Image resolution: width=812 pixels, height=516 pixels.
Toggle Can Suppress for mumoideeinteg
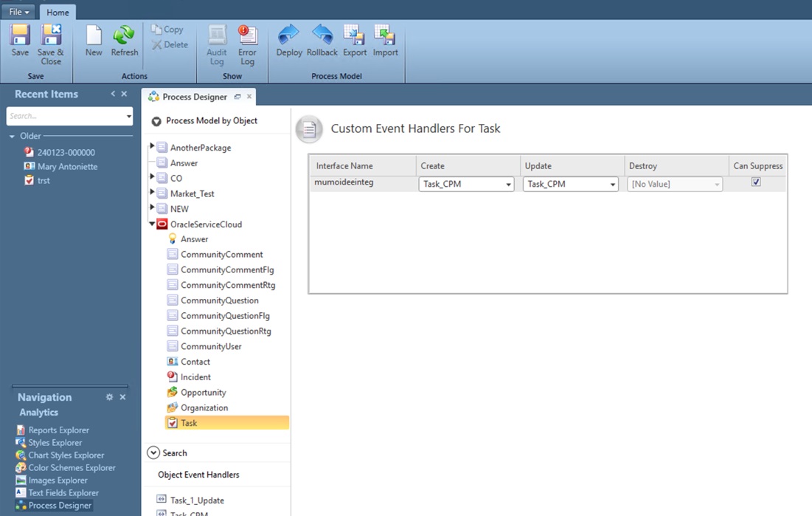click(756, 182)
